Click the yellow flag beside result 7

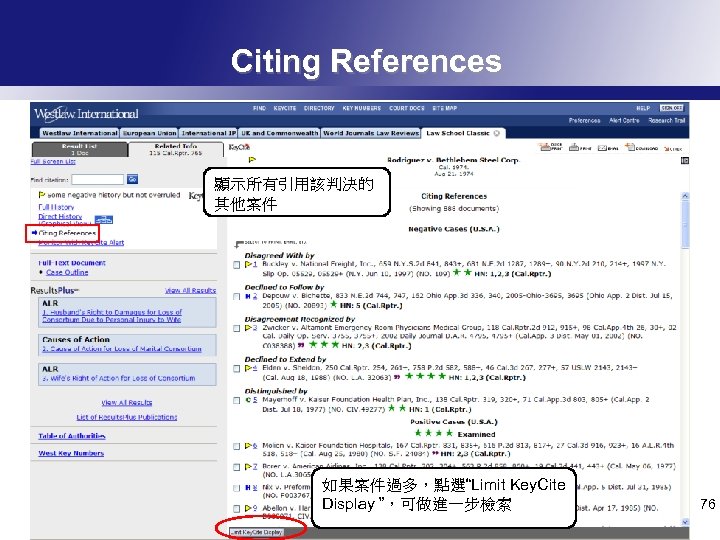(248, 467)
